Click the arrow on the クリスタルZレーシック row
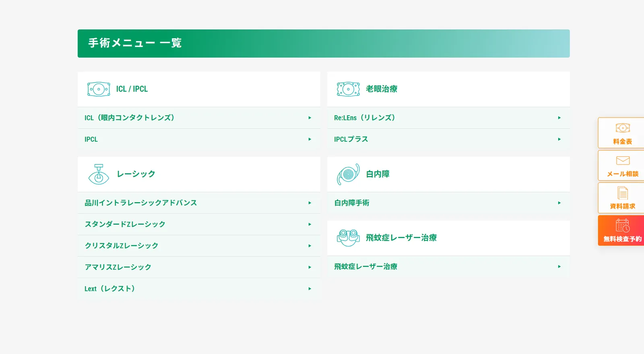 [x=310, y=246]
